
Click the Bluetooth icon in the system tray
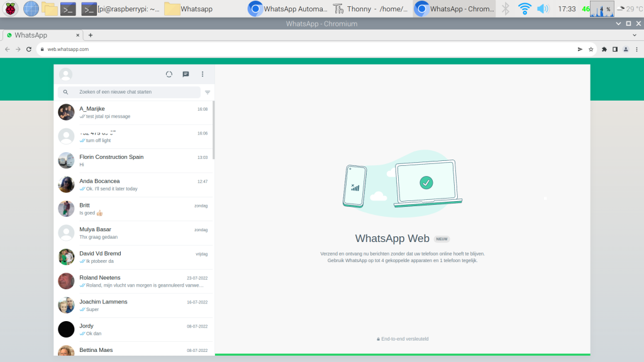pyautogui.click(x=507, y=9)
